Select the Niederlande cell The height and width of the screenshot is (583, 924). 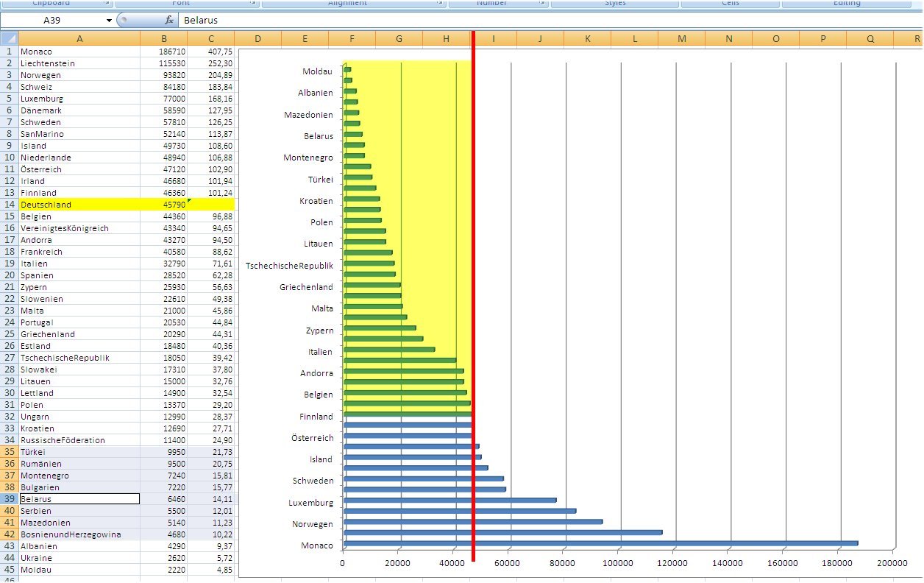pyautogui.click(x=79, y=158)
